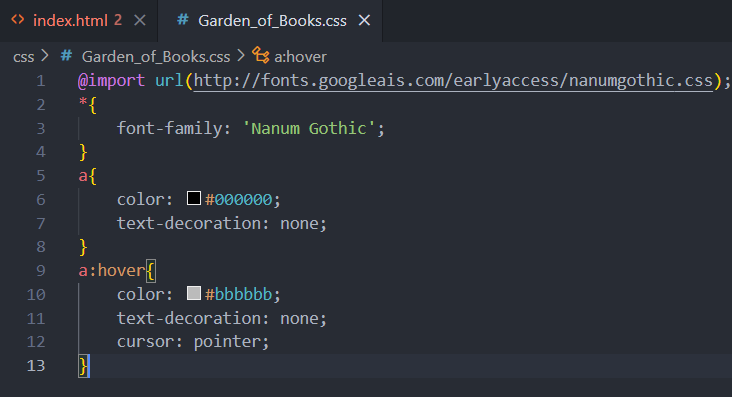
Task: Click the closing brace on line 8
Action: [x=83, y=248]
